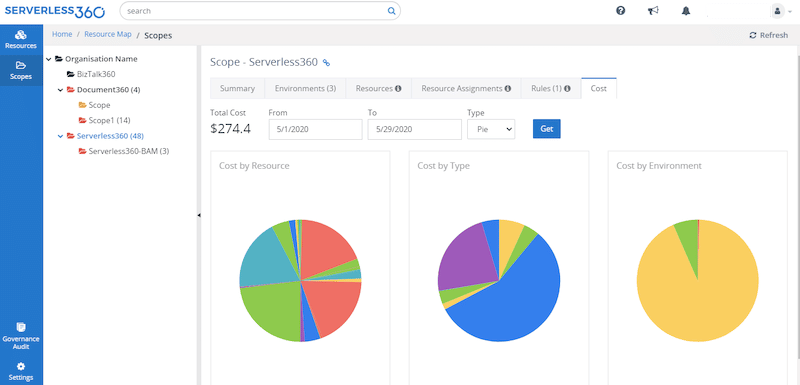The image size is (800, 385).
Task: Switch to the Rules (1) tab
Action: pyautogui.click(x=551, y=88)
